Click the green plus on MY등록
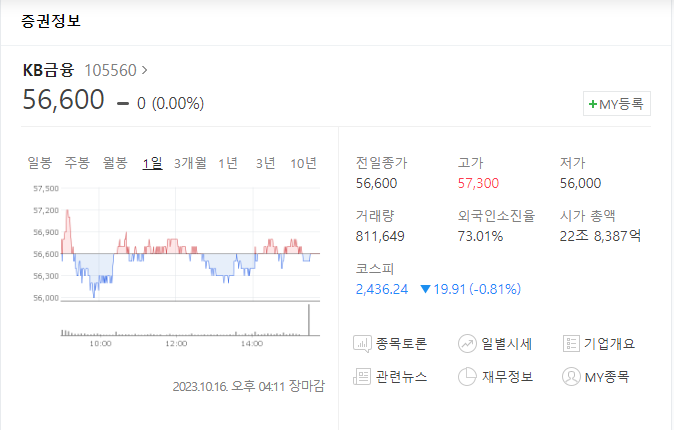This screenshot has height=430, width=674. pos(593,104)
